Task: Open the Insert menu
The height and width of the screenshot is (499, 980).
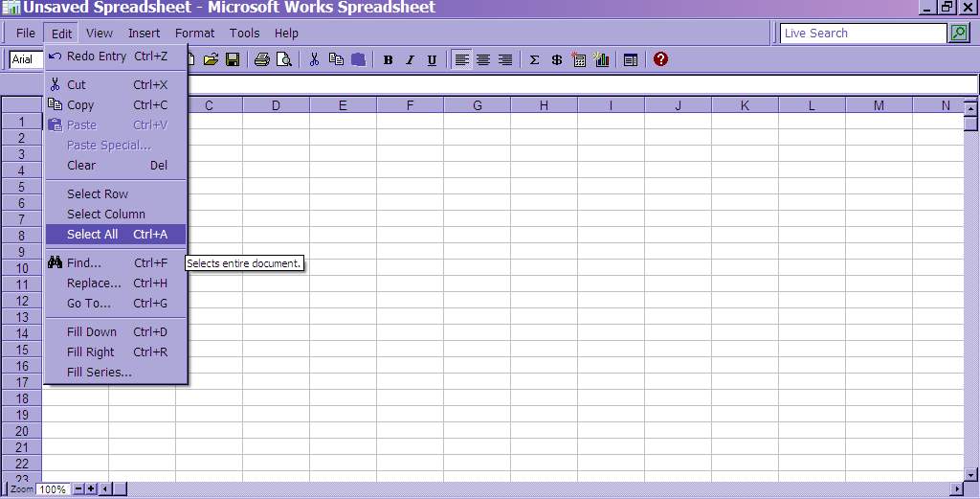Action: [x=144, y=34]
